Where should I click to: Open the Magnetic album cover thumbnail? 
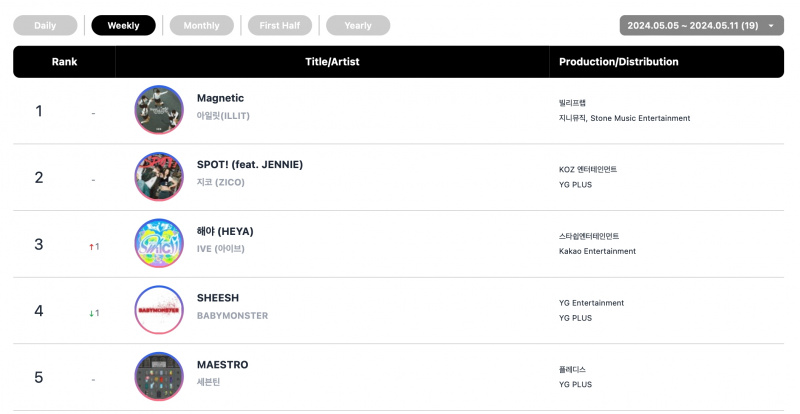159,110
